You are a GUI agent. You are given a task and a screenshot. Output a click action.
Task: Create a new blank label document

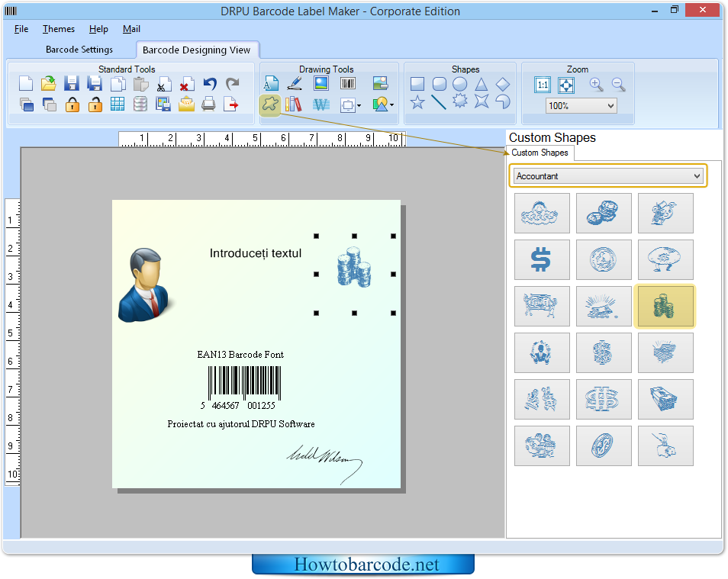pyautogui.click(x=26, y=84)
